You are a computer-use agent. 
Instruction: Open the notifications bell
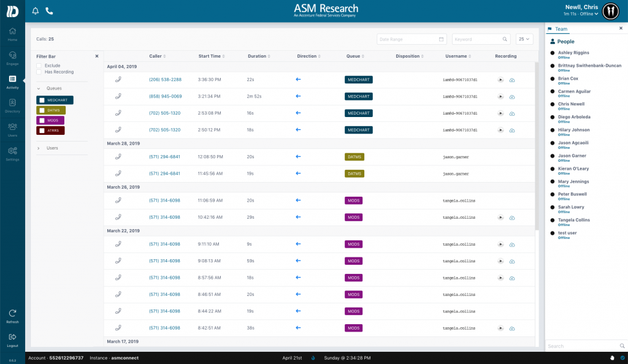[x=35, y=11]
